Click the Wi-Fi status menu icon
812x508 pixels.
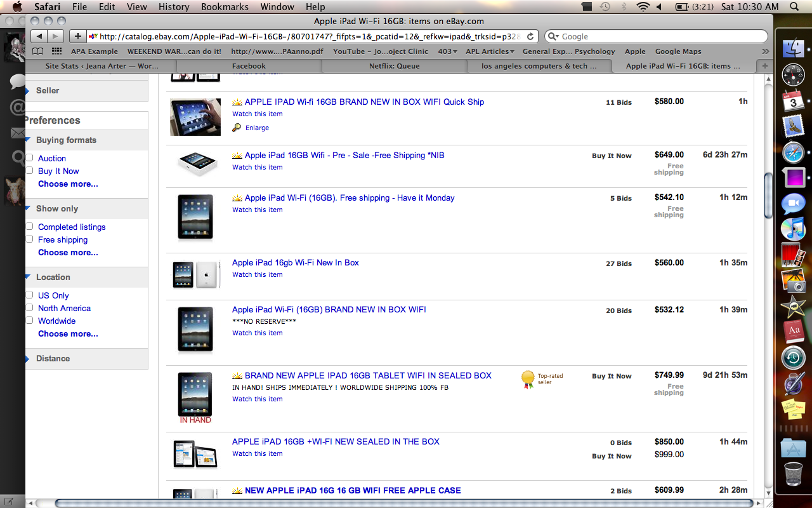pos(643,7)
